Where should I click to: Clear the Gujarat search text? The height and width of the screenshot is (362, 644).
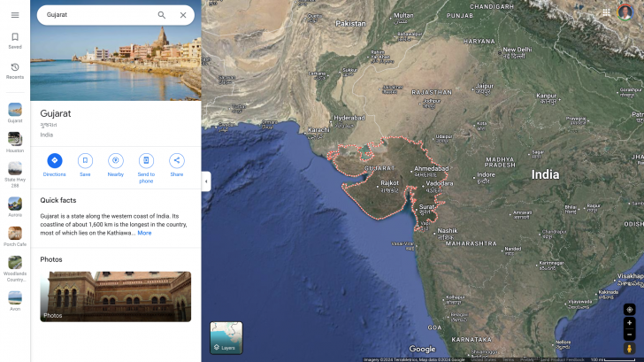[x=183, y=15]
